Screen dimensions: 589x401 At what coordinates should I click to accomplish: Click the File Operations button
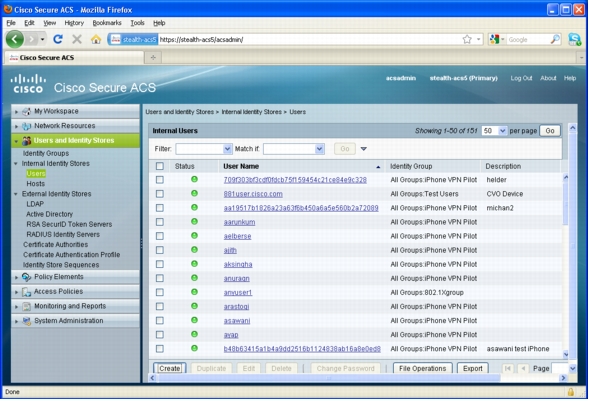(x=423, y=368)
